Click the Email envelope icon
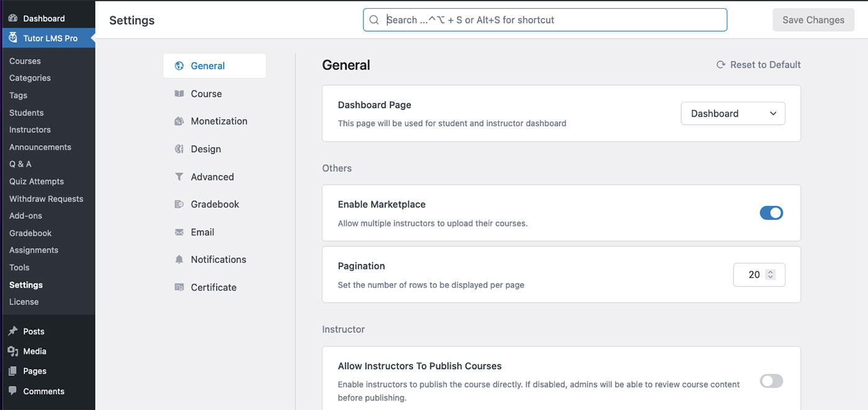The image size is (868, 410). pos(179,232)
